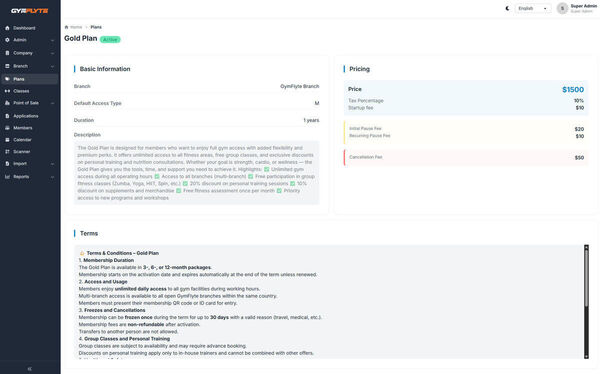Click the $50 cancellation fee amount

(x=579, y=158)
